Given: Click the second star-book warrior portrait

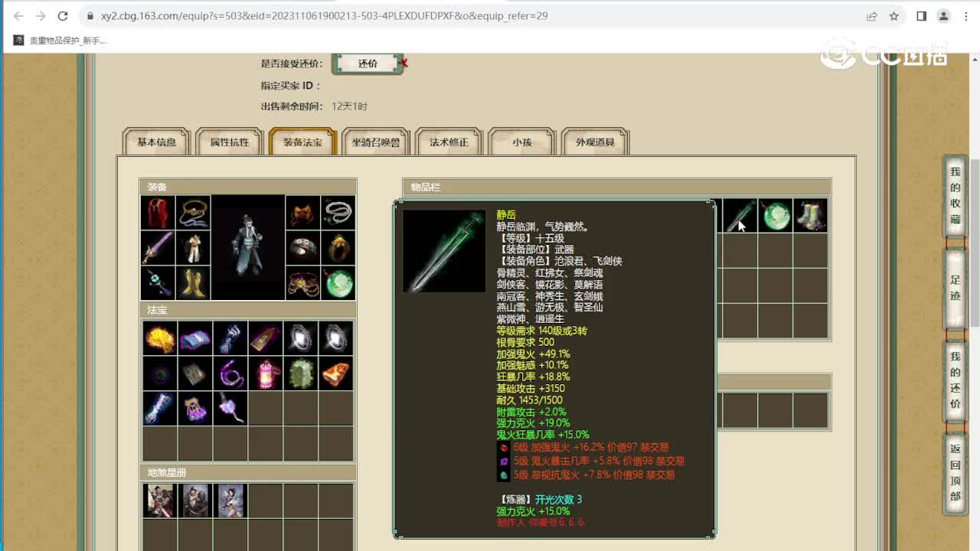Looking at the screenshot, I should tap(195, 500).
